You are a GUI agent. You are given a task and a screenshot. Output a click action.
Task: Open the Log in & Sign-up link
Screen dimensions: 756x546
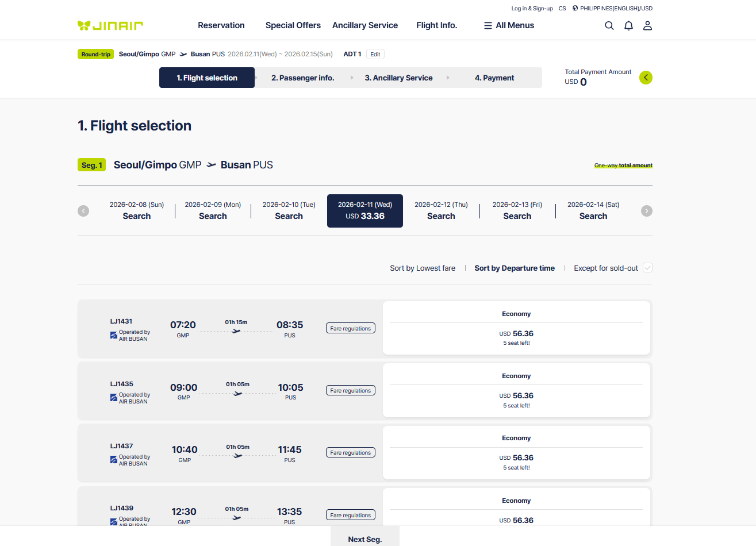(532, 9)
